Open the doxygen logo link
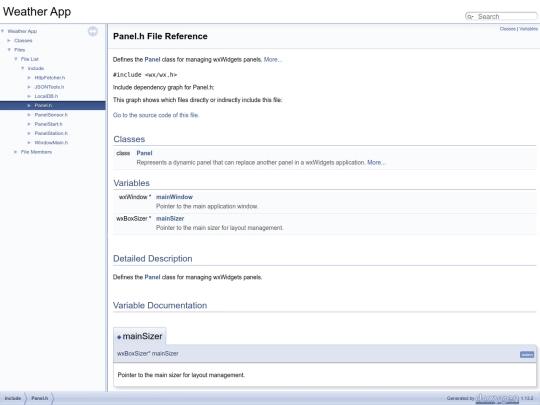540x405 pixels. click(x=497, y=398)
